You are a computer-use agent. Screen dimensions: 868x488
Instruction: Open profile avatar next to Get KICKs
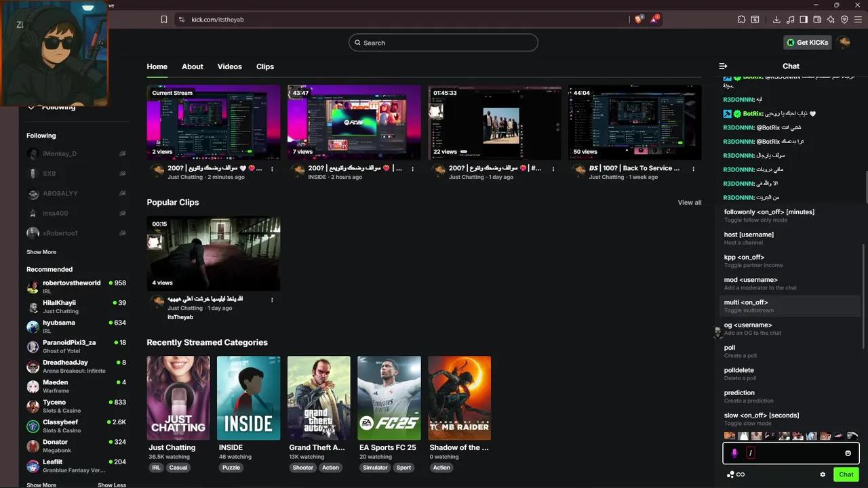(844, 43)
